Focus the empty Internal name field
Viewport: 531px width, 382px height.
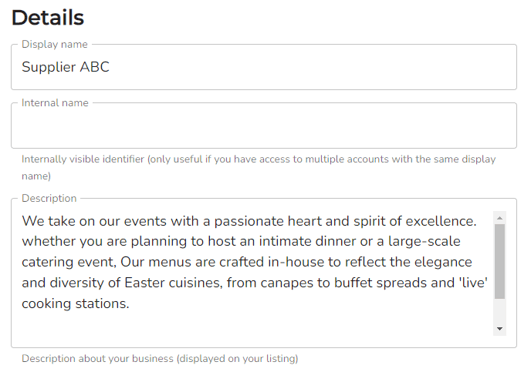point(264,126)
